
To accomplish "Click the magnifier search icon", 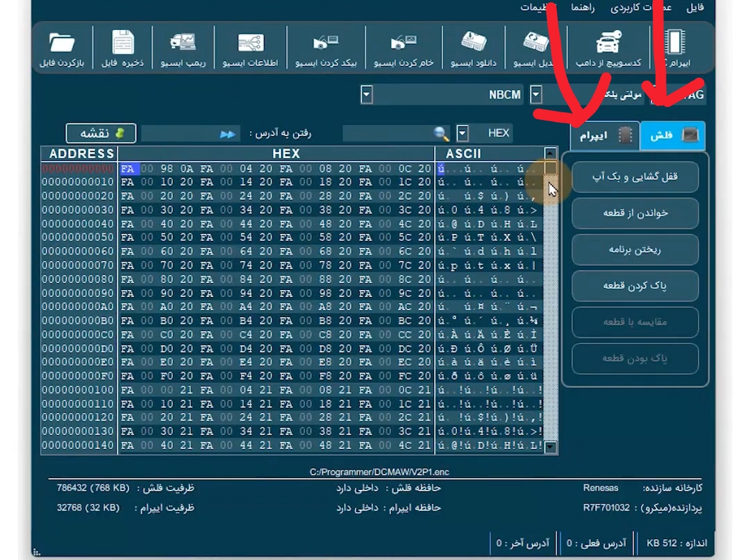I will [441, 133].
